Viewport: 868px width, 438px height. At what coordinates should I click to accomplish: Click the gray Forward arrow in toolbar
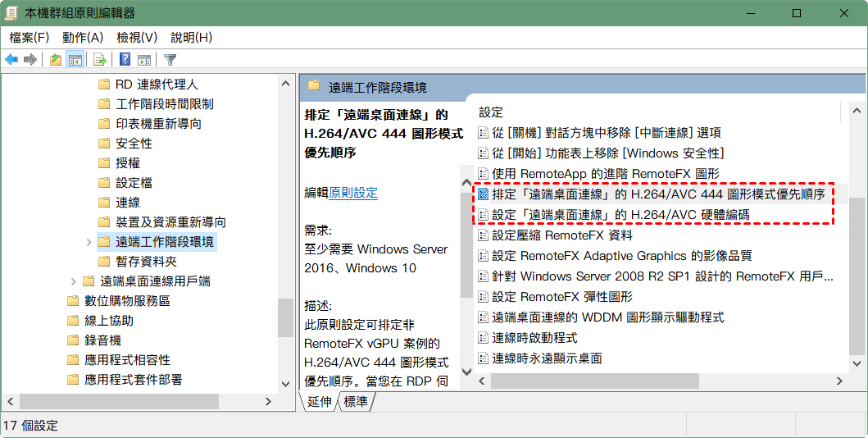point(30,59)
